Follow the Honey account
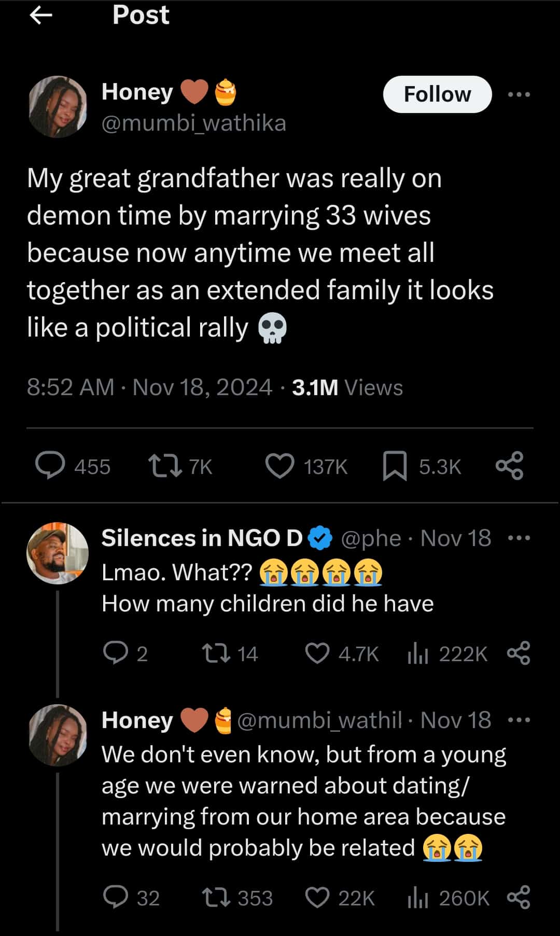560x936 pixels. click(x=437, y=94)
